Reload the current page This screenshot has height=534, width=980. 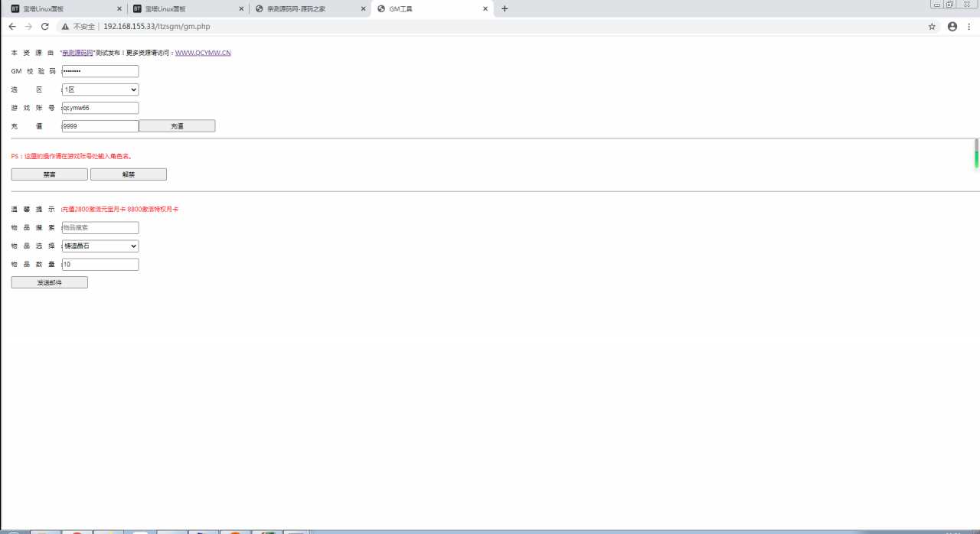click(x=44, y=26)
